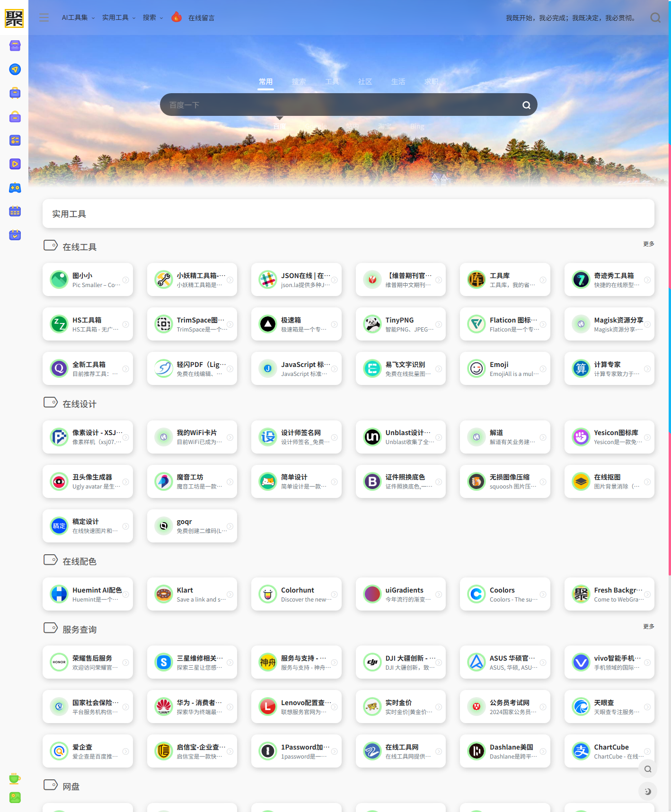The width and height of the screenshot is (671, 812).
Task: Open the video play sidebar icon
Action: 15,164
